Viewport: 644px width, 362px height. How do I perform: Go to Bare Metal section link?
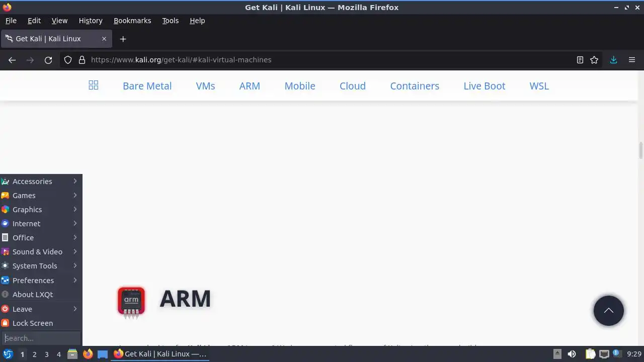[147, 86]
